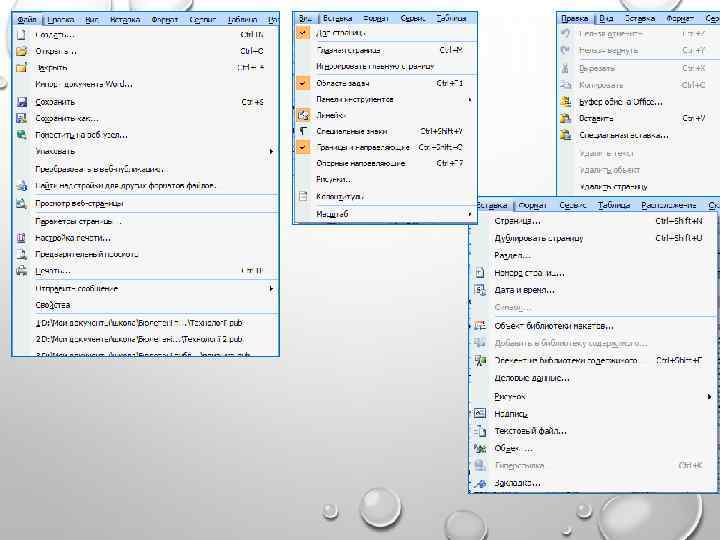The image size is (720, 540).
Task: Choose Игнорировать главную страницу
Action: click(x=375, y=67)
